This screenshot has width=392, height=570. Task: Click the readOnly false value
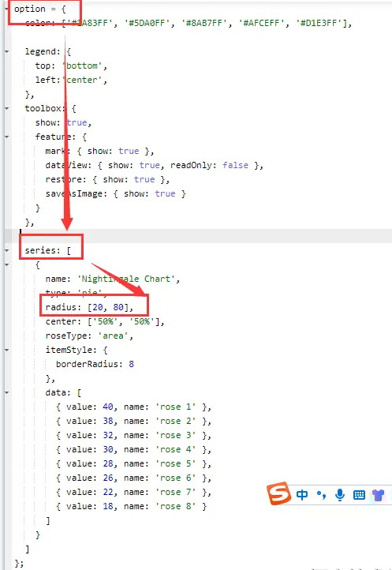click(235, 165)
